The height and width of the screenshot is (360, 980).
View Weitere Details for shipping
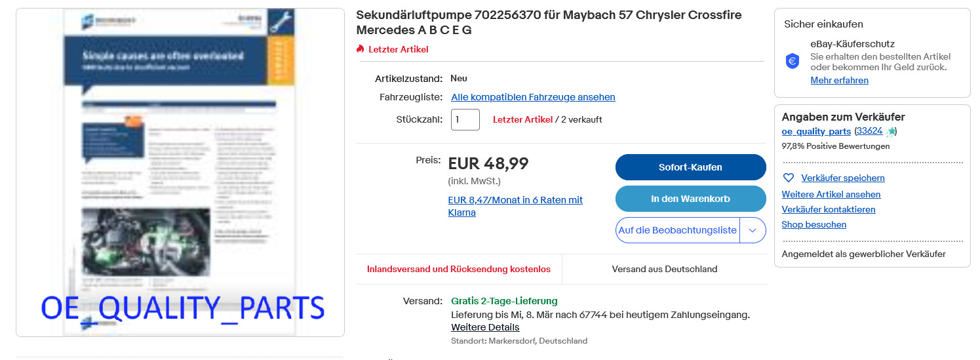tap(485, 327)
